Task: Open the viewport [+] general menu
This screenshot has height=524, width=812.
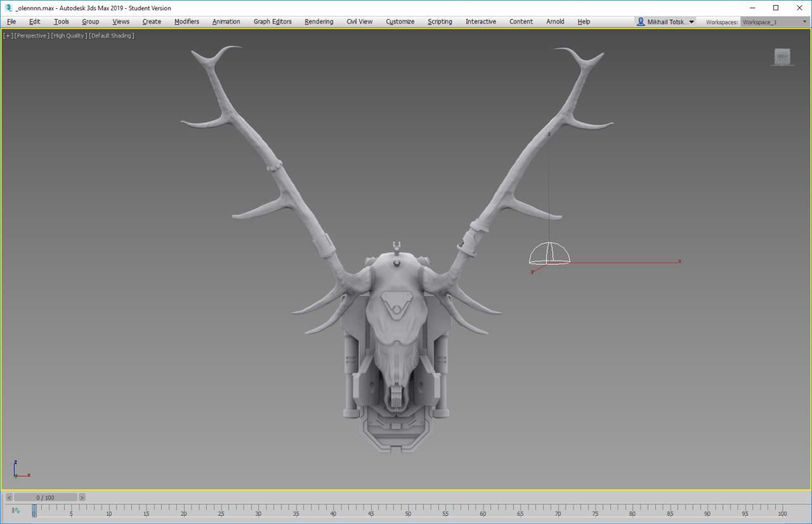Action: (x=8, y=36)
